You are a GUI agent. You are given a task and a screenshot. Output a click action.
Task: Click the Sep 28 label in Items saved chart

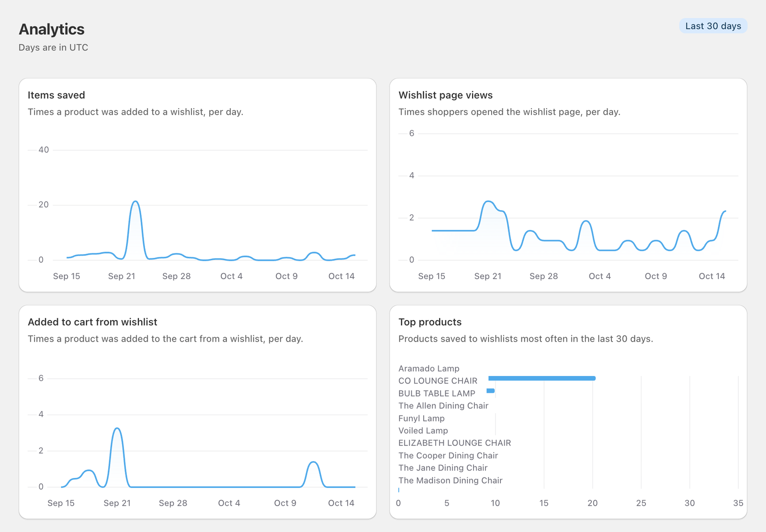[x=177, y=276]
